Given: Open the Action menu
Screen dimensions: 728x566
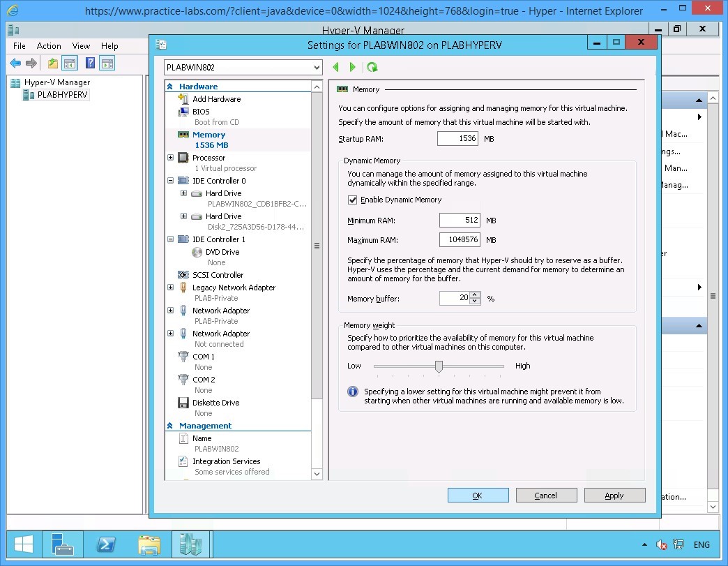Looking at the screenshot, I should [x=49, y=45].
